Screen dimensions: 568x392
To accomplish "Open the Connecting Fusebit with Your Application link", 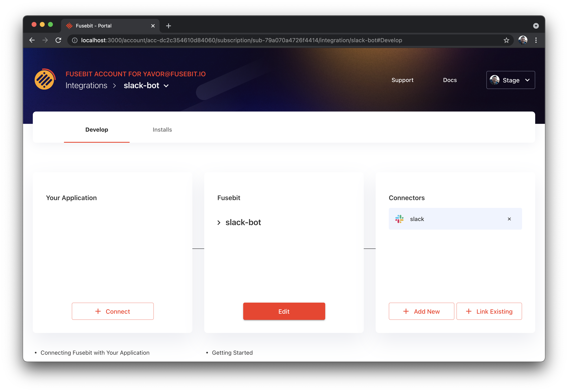I will pyautogui.click(x=95, y=352).
